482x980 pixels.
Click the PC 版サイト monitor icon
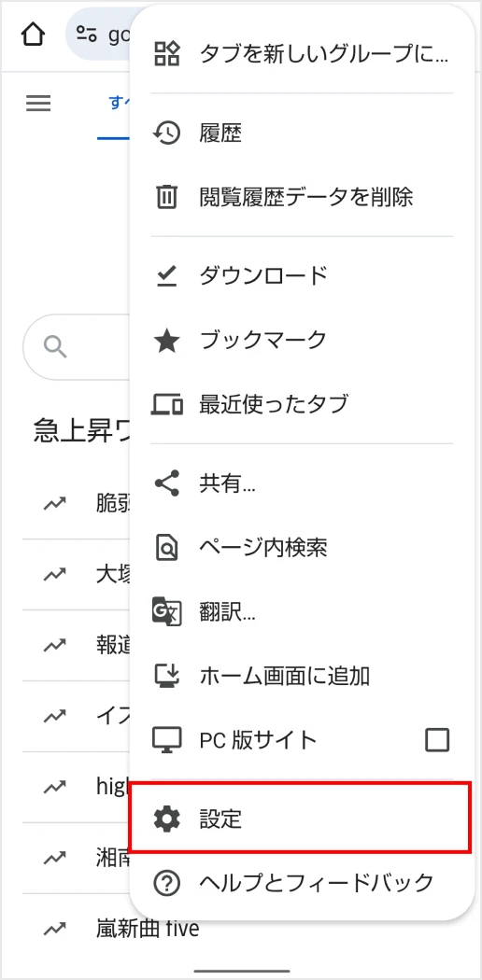(167, 740)
